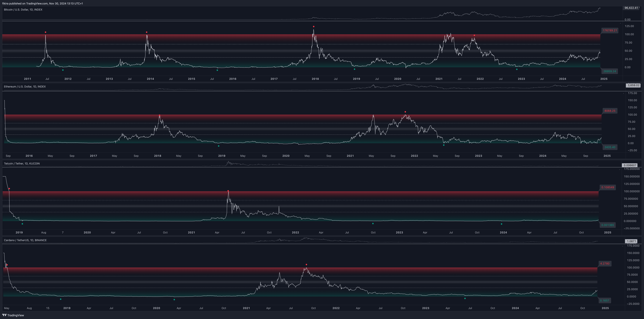Click Ethereum's green bottom marker before 2019

tap(219, 146)
